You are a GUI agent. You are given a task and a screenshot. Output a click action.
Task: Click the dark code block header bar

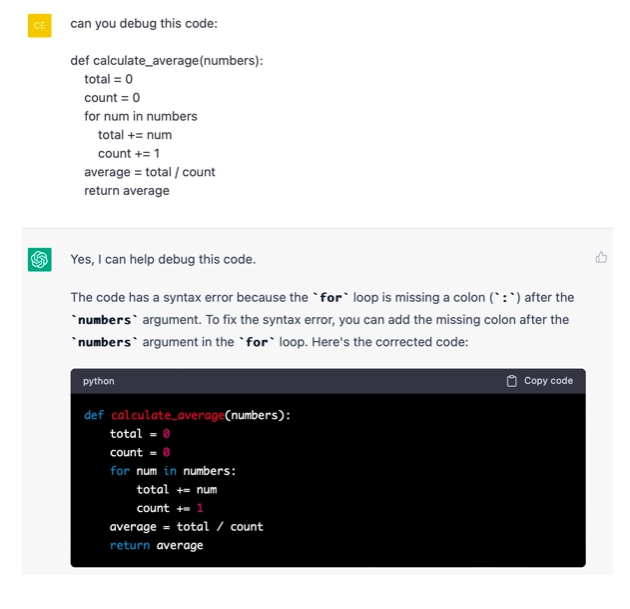[300, 381]
